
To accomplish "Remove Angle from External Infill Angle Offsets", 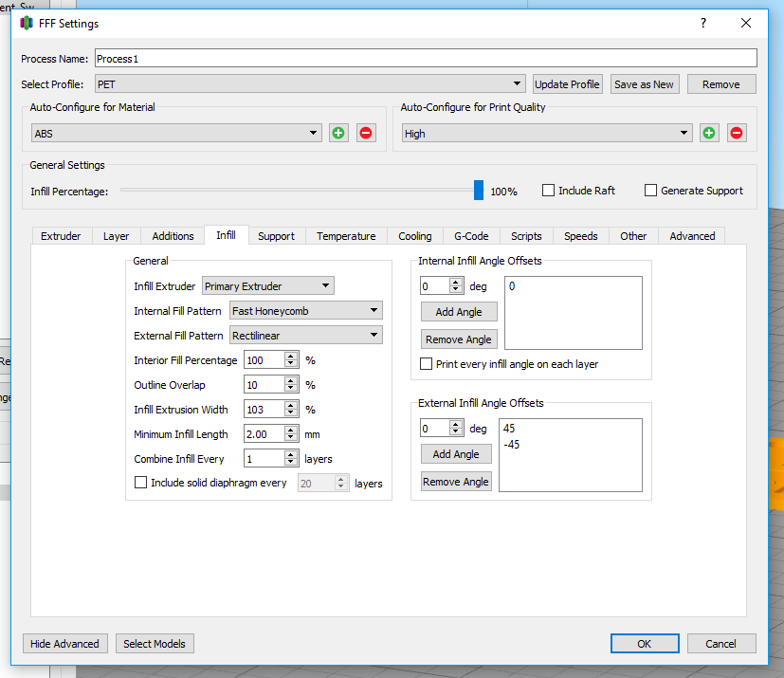I will [x=456, y=482].
